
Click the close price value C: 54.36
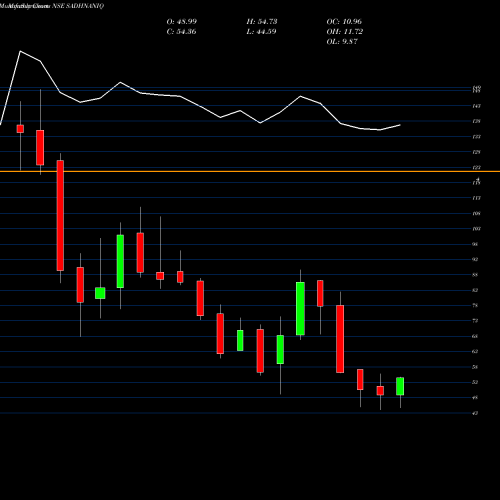[x=181, y=32]
